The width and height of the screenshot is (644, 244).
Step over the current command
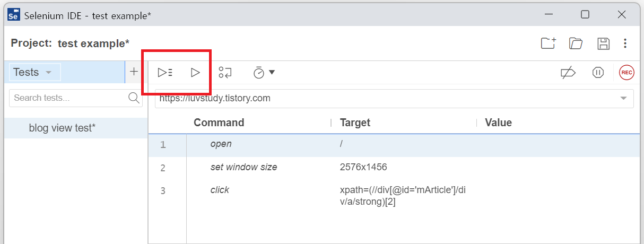coord(225,73)
